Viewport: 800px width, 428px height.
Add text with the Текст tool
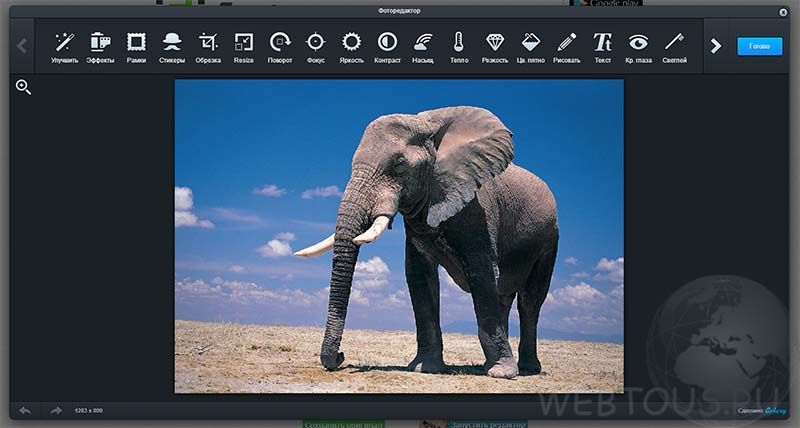pos(603,47)
